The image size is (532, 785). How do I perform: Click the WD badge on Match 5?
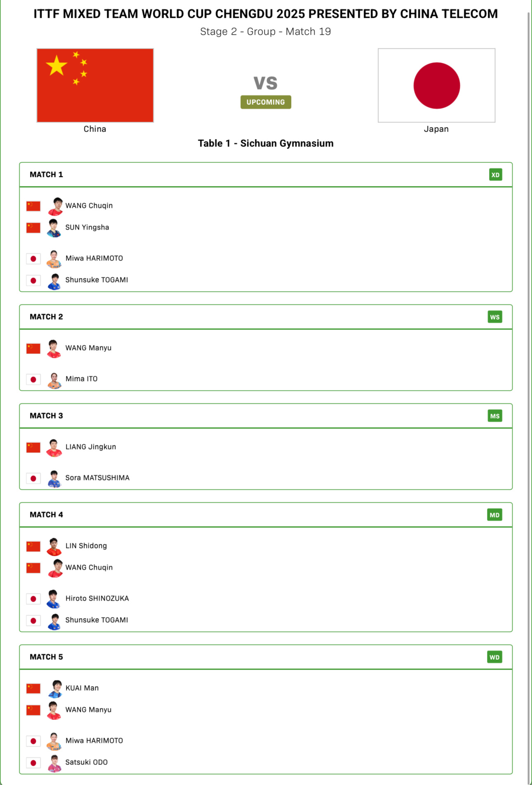click(494, 657)
